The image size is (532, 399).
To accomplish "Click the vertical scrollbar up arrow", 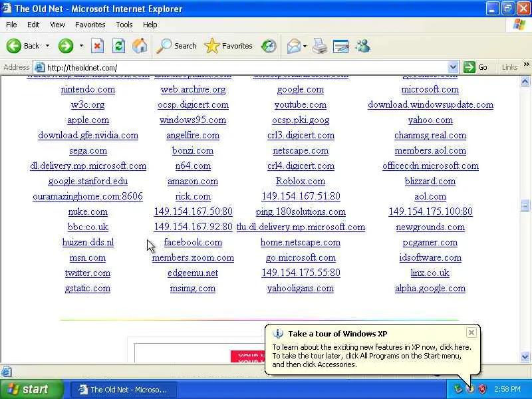I will click(x=525, y=81).
